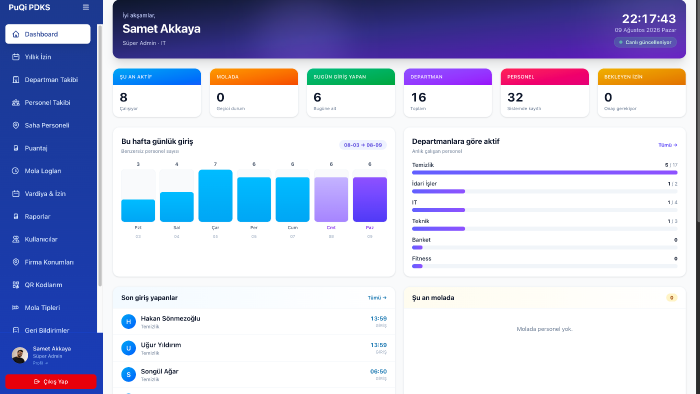The height and width of the screenshot is (394, 700).
Task: Click the Bekleyen İzin stat card
Action: [642, 93]
